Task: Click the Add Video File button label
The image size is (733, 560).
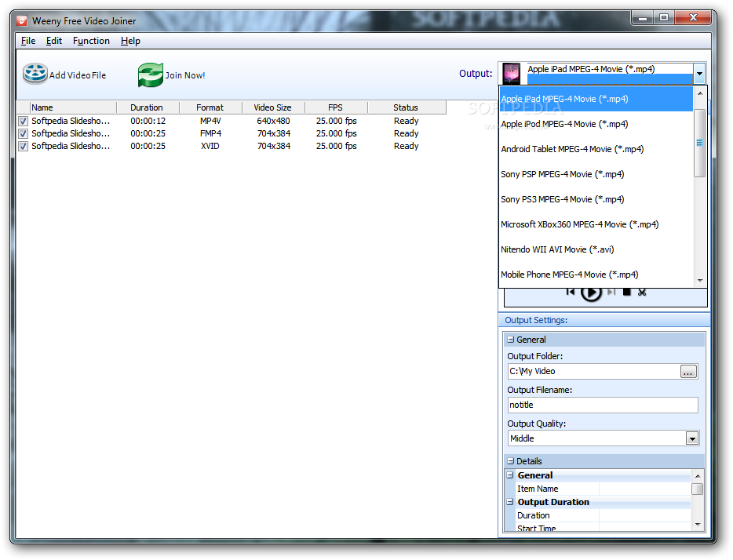Action: click(x=78, y=75)
